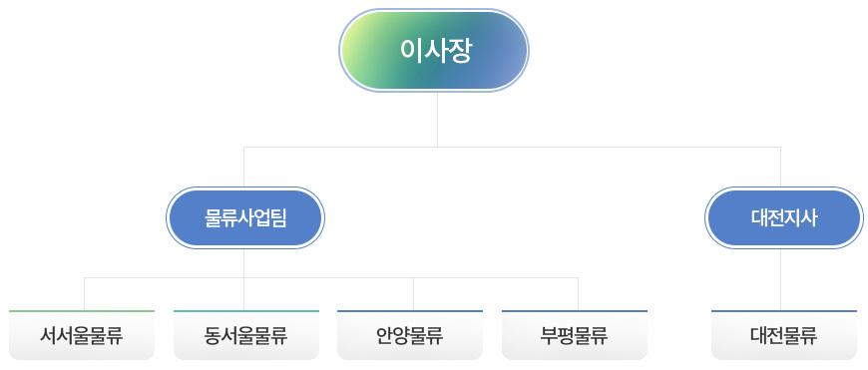The height and width of the screenshot is (370, 868).
Task: Click green top border of 서서울물류
Action: tap(82, 311)
